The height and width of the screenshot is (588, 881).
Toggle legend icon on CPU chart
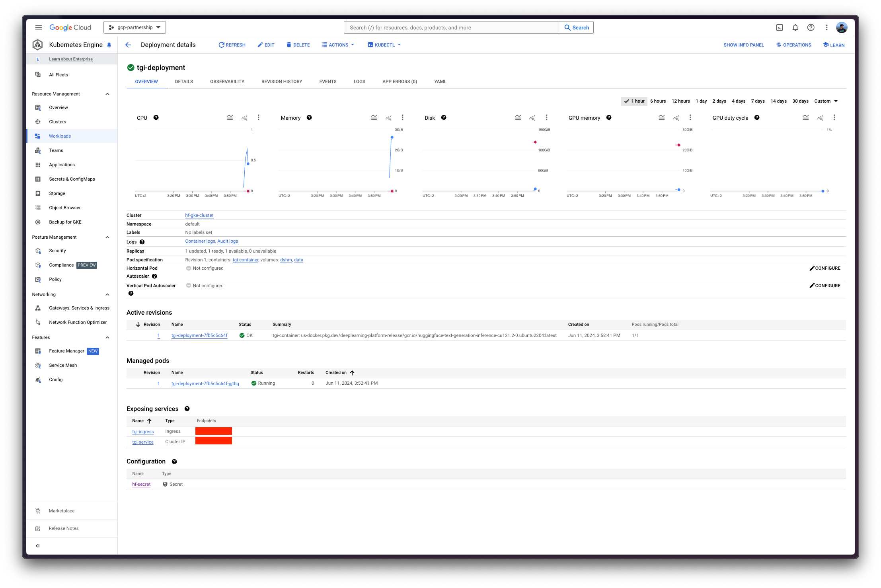pos(230,117)
